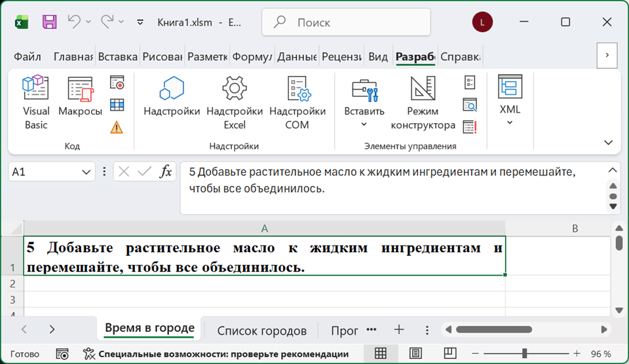This screenshot has height=364, width=629.
Task: Open the Надстройки add-ins store
Action: tap(172, 96)
